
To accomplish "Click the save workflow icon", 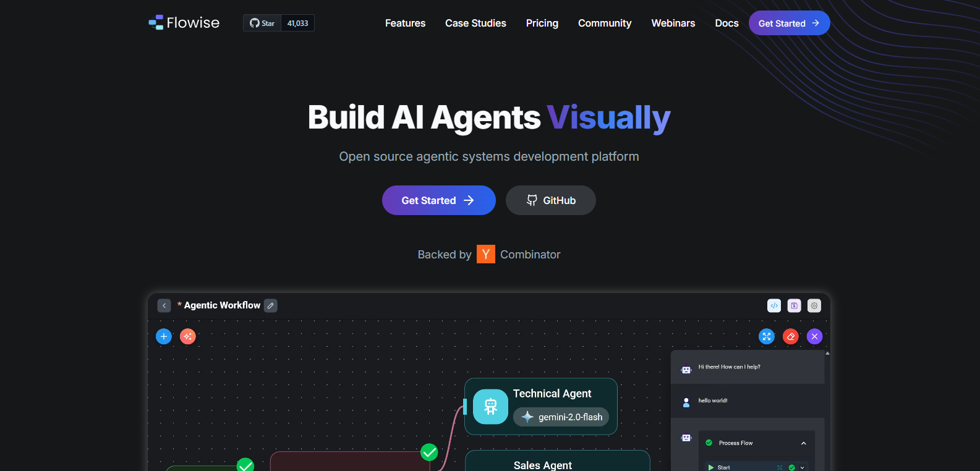I will coord(795,305).
